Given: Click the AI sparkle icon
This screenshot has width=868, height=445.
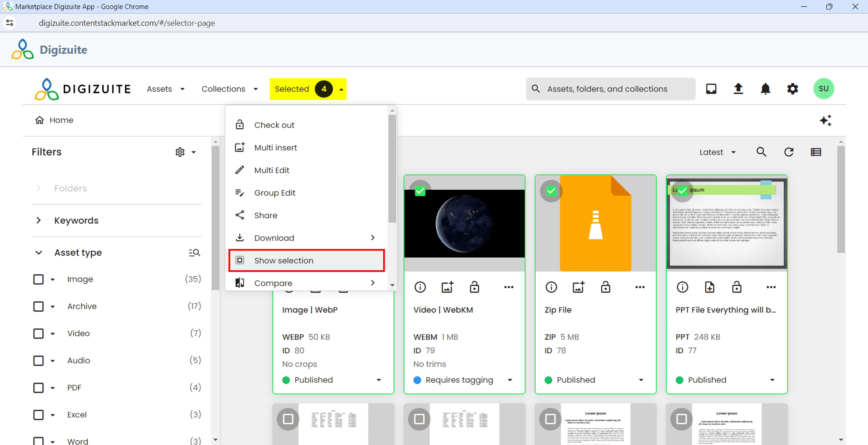Looking at the screenshot, I should [x=826, y=120].
